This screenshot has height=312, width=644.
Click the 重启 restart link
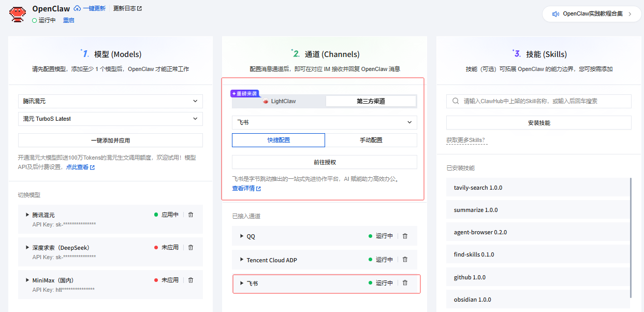tap(68, 20)
